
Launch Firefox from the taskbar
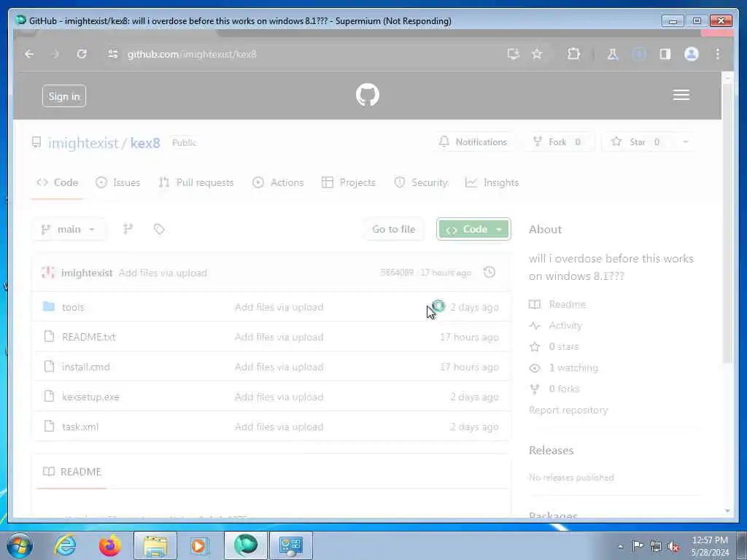[110, 545]
